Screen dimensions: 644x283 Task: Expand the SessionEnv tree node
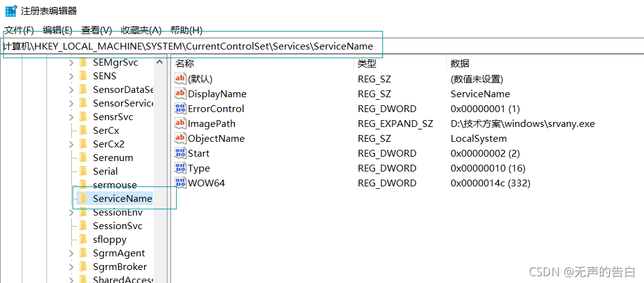pyautogui.click(x=71, y=212)
